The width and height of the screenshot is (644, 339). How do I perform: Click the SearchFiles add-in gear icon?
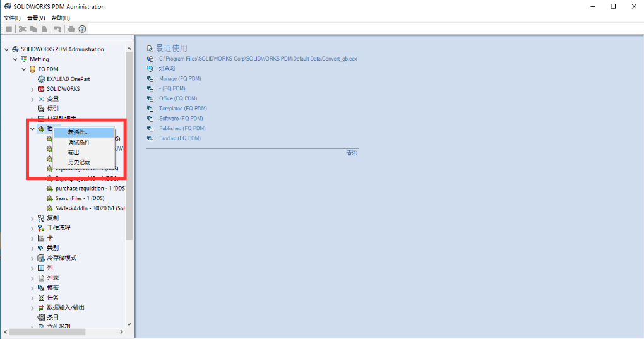tap(50, 198)
